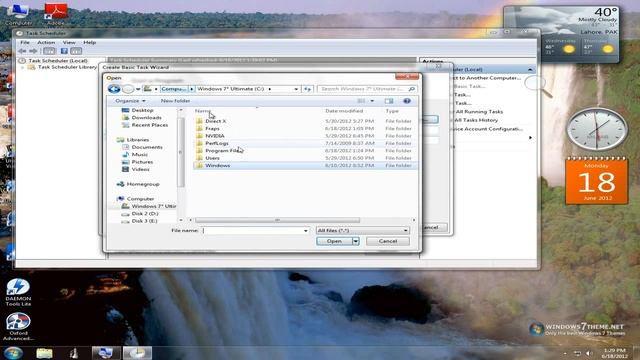640x360 pixels.
Task: Select Task Scheduler Library tree node
Action: [67, 67]
